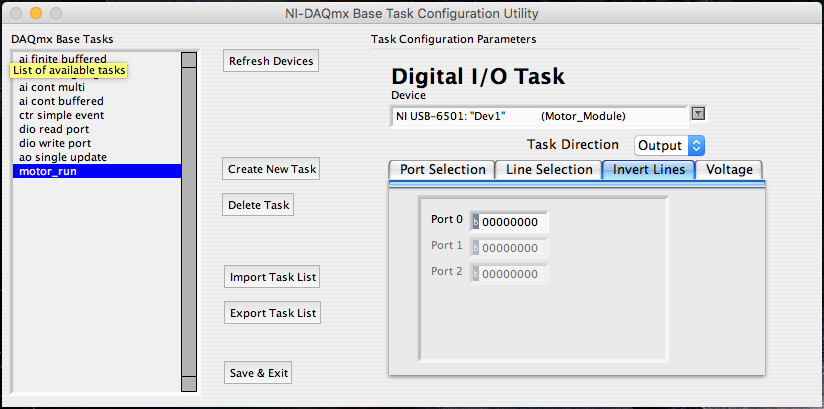Viewport: 824px width, 409px height.
Task: Select the Invert Lines tab
Action: point(648,169)
